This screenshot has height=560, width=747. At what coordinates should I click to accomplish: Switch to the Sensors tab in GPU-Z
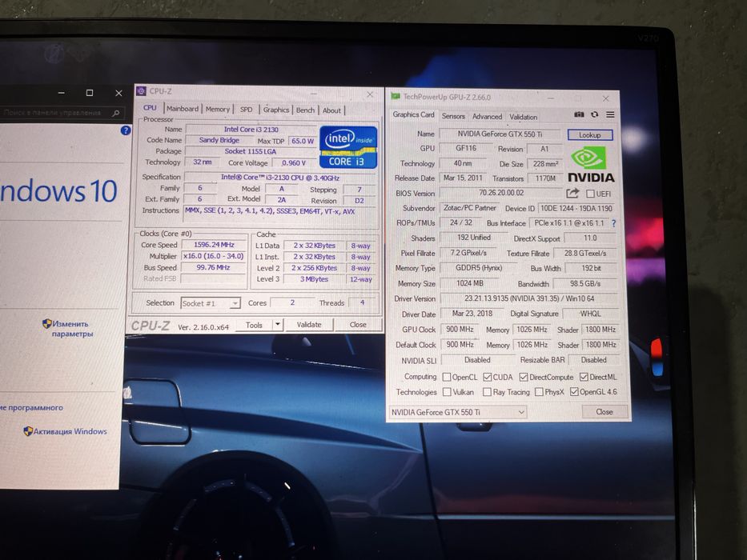(x=453, y=116)
